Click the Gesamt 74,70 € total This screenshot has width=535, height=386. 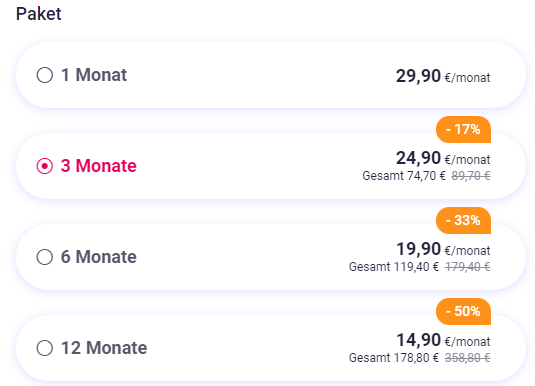[404, 176]
